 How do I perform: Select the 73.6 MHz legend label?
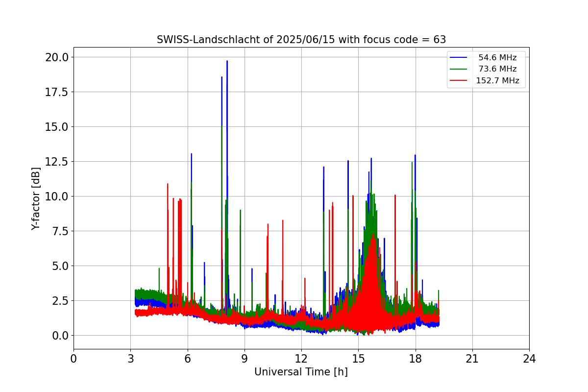click(497, 69)
